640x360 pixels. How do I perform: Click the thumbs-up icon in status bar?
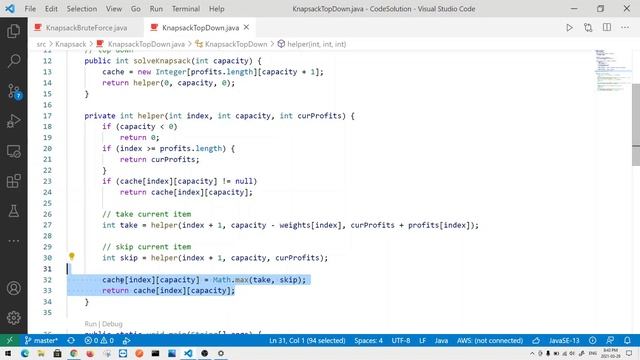[x=536, y=340]
